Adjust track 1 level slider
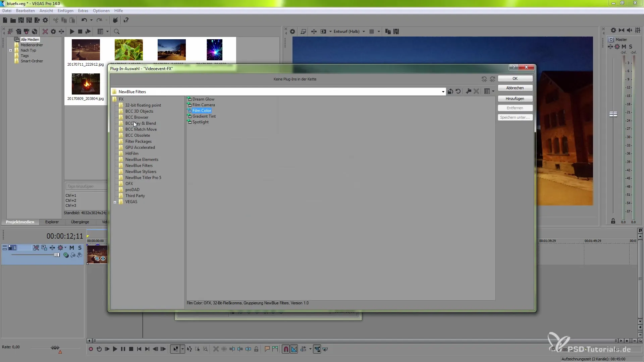 click(57, 255)
